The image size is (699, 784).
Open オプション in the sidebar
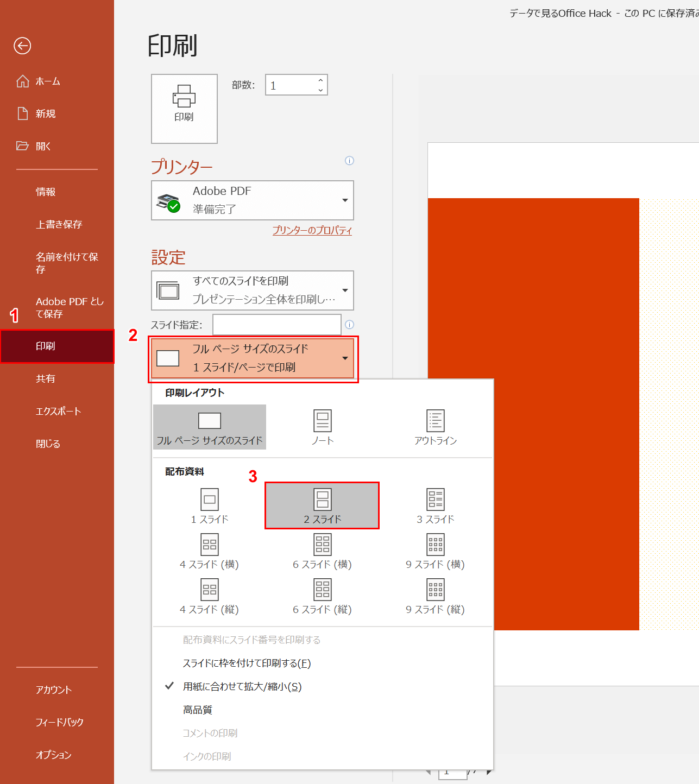(57, 755)
